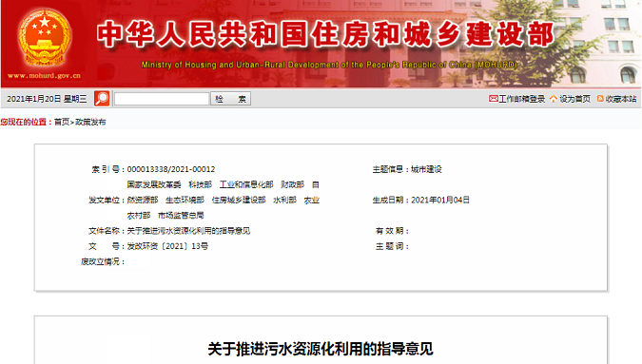The height and width of the screenshot is (364, 642).
Task: Click the RSS bookmark site icon
Action: 600,99
